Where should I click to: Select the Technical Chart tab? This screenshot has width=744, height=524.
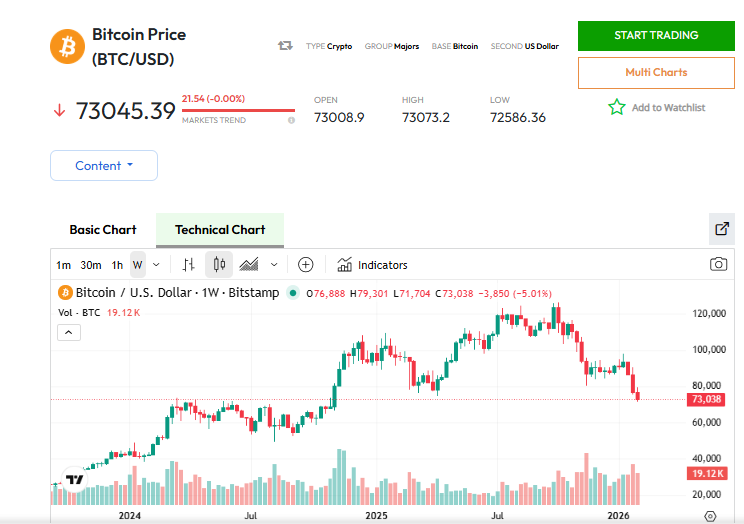point(220,230)
